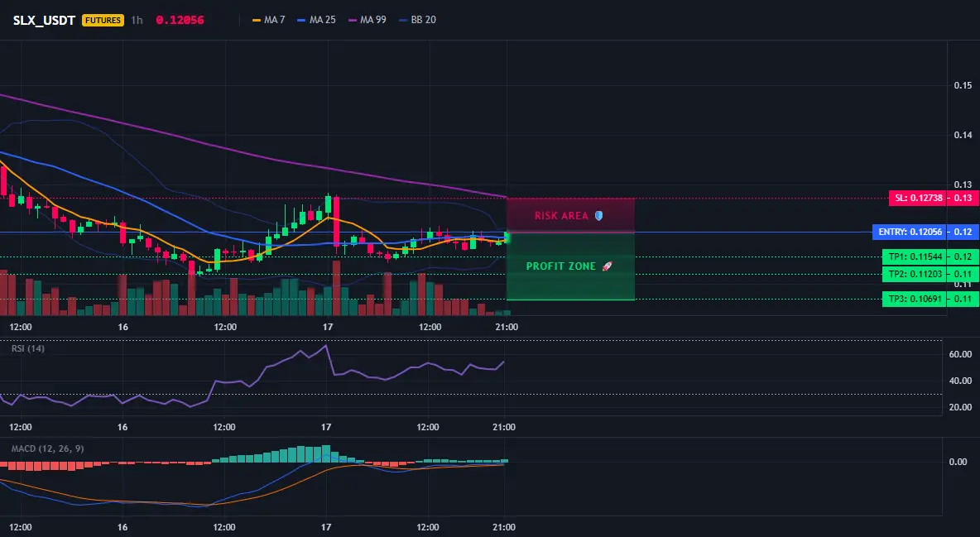Image resolution: width=980 pixels, height=537 pixels.
Task: Click the FUTURES badge
Action: point(103,20)
